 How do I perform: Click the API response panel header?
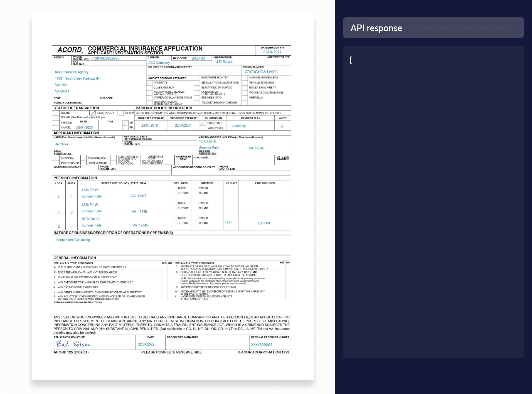point(433,28)
